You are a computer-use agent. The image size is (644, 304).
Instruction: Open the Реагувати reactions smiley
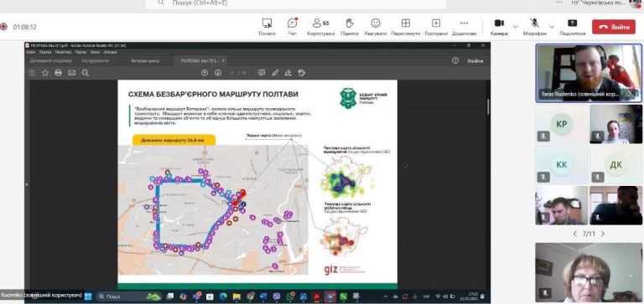(376, 23)
